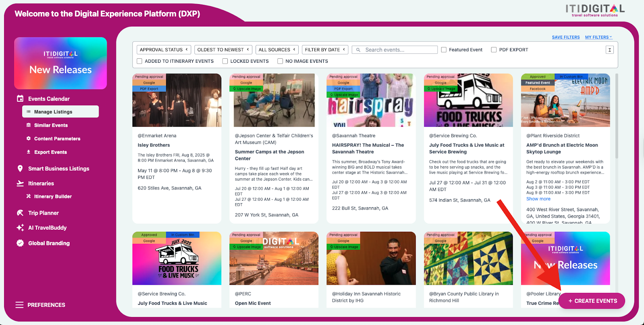Open Preferences at sidebar bottom

(x=46, y=305)
